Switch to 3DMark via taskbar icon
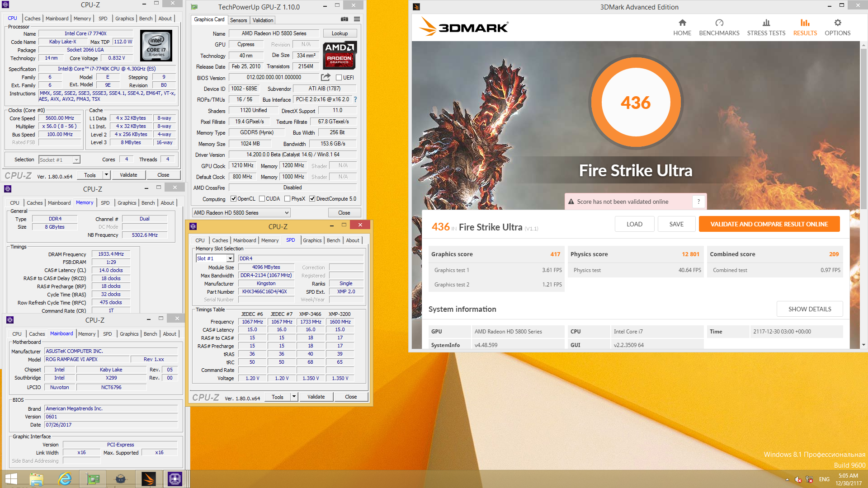 [x=148, y=479]
